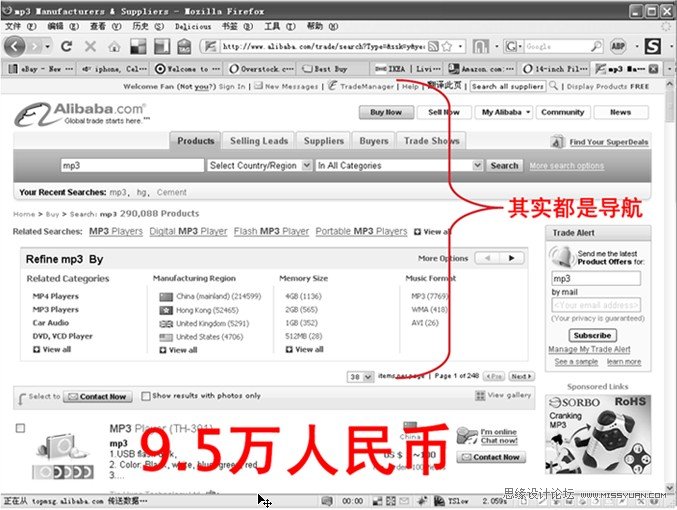Click the I'm online chat icon
This screenshot has width=677, height=510.
467,435
